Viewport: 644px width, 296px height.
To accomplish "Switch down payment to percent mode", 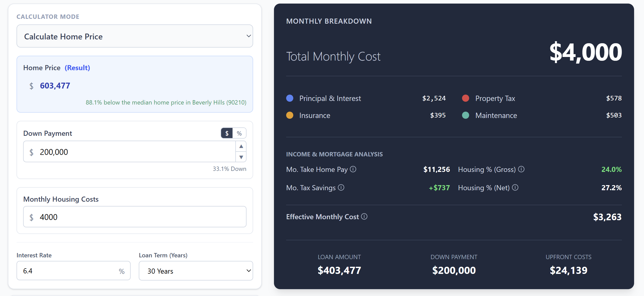I will coord(239,133).
